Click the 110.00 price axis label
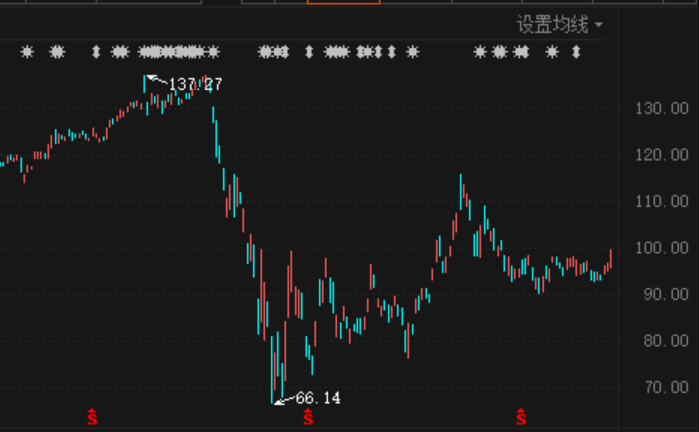The image size is (699, 432). coord(662,201)
